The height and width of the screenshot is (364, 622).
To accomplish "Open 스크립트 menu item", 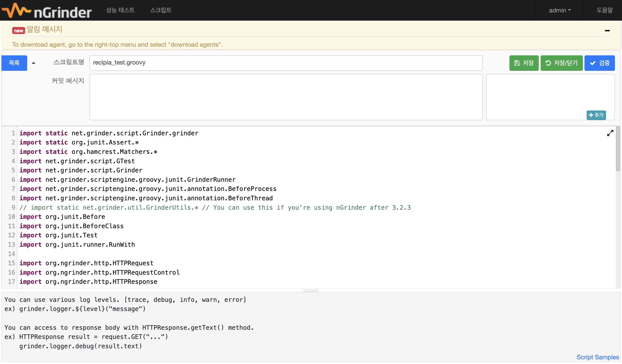I will tap(161, 10).
